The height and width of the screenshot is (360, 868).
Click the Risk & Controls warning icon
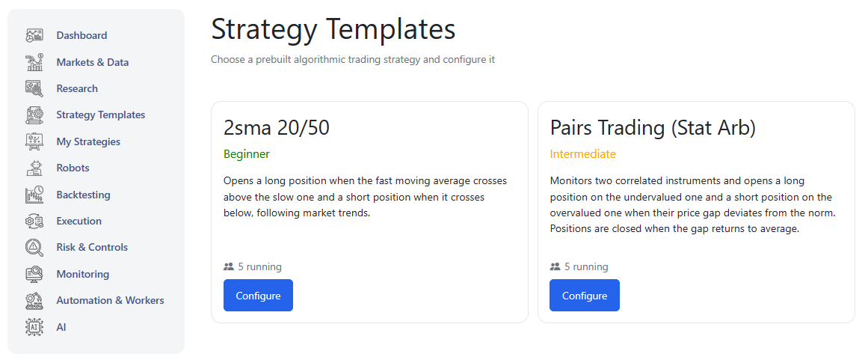click(x=34, y=247)
